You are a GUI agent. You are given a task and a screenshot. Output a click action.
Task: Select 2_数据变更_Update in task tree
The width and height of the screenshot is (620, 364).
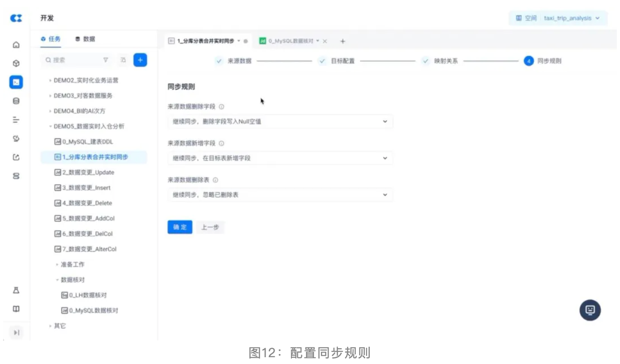[x=88, y=172]
